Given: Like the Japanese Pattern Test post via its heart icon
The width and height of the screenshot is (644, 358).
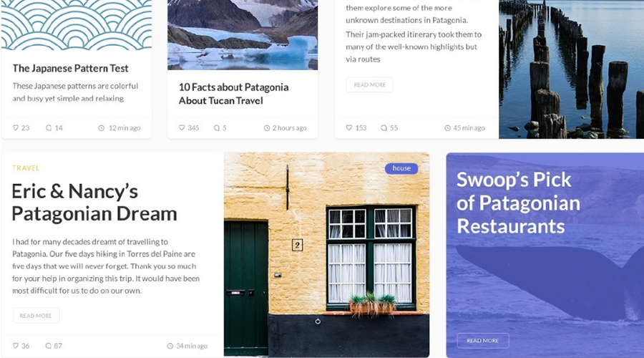Looking at the screenshot, I should (16, 128).
